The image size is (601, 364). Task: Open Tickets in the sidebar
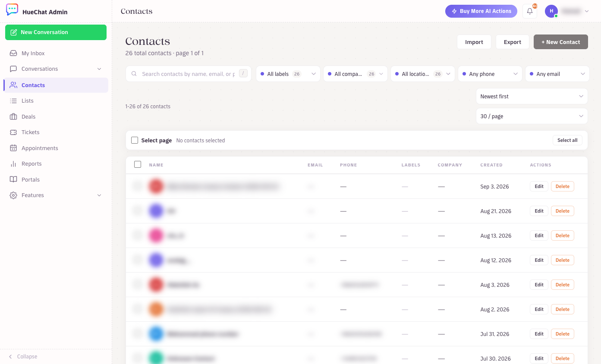56,132
